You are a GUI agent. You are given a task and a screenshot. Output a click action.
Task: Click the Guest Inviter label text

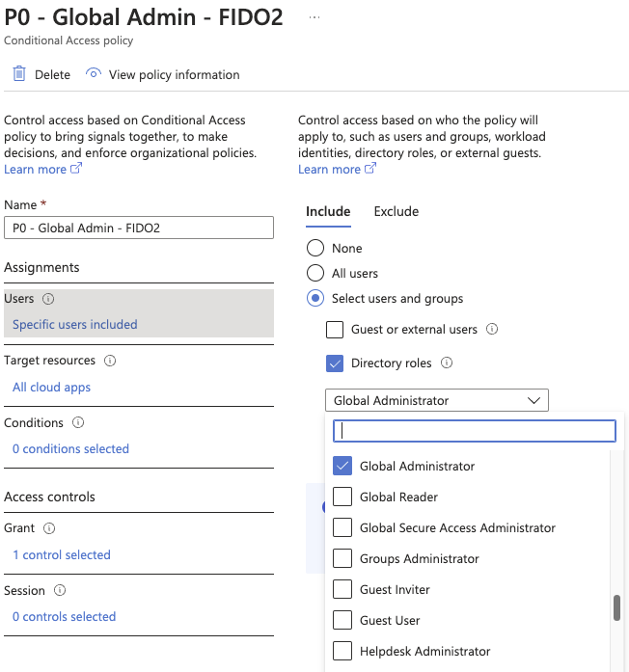395,590
